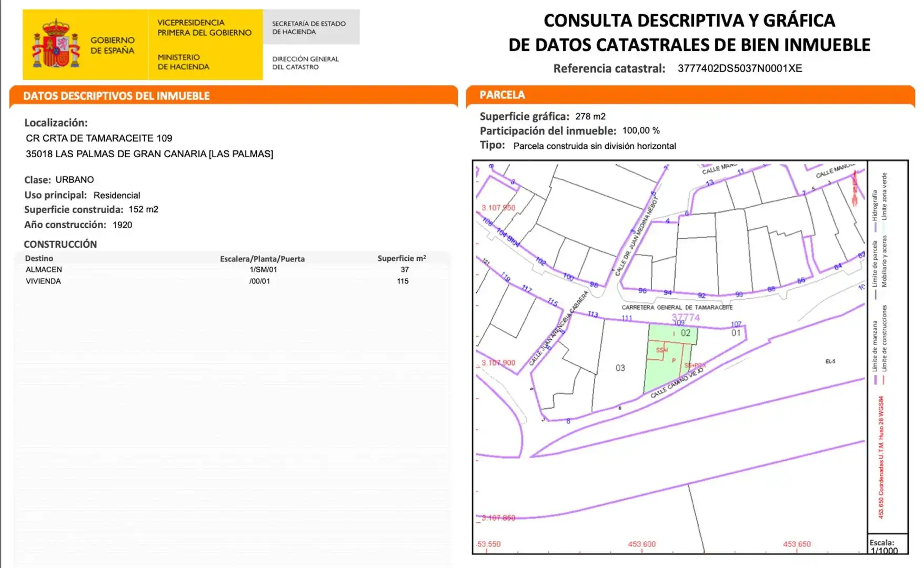Click 'CARRETERA GENERAL DE TAMARACEITE' street label
Screen dimensions: 924x568
pos(677,307)
